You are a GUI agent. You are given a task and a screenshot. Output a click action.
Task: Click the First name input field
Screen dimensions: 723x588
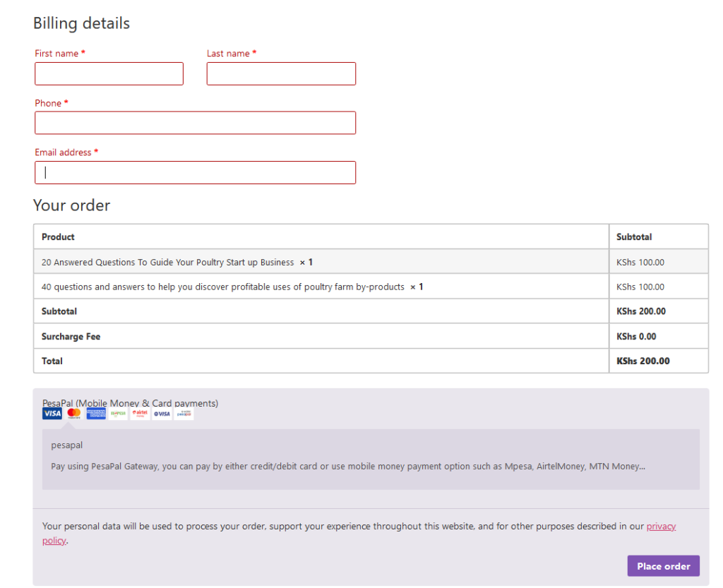point(109,73)
